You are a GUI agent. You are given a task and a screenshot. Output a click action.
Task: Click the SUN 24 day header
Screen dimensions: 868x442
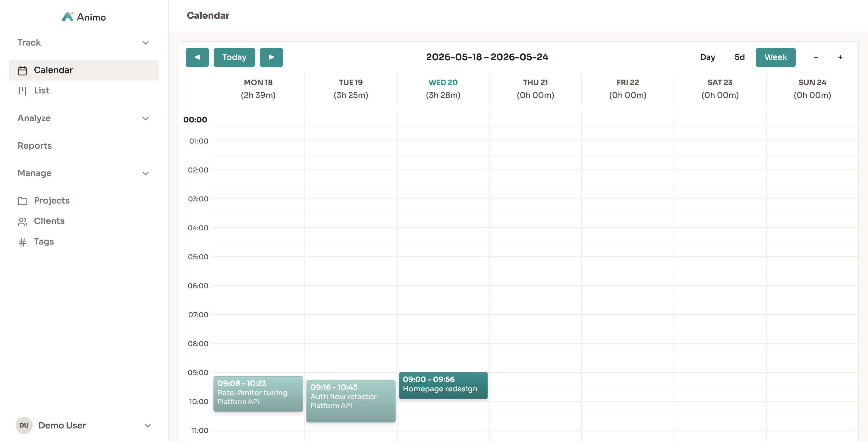(x=813, y=82)
